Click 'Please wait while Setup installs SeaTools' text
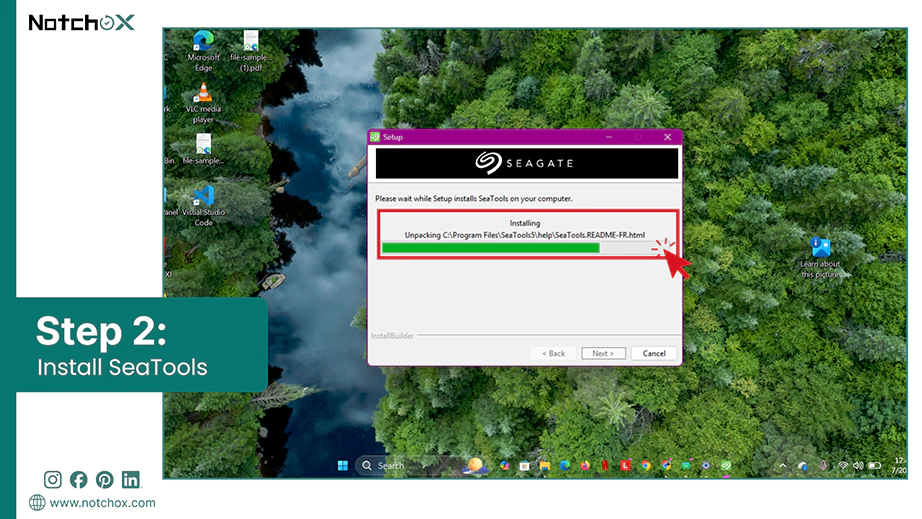Image resolution: width=922 pixels, height=519 pixels. pyautogui.click(x=474, y=199)
